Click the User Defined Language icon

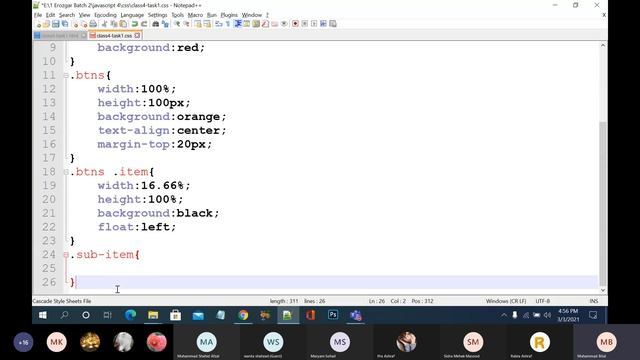tap(247, 24)
